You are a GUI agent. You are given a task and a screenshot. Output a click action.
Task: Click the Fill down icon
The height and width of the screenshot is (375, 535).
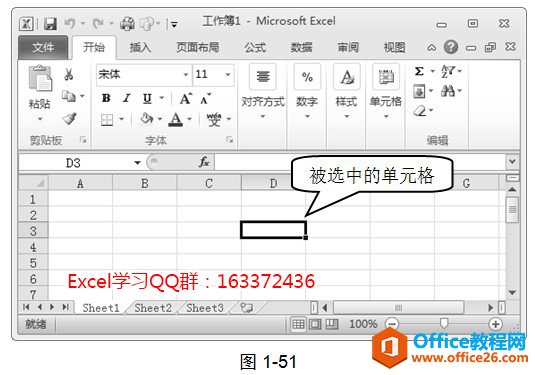click(x=419, y=91)
